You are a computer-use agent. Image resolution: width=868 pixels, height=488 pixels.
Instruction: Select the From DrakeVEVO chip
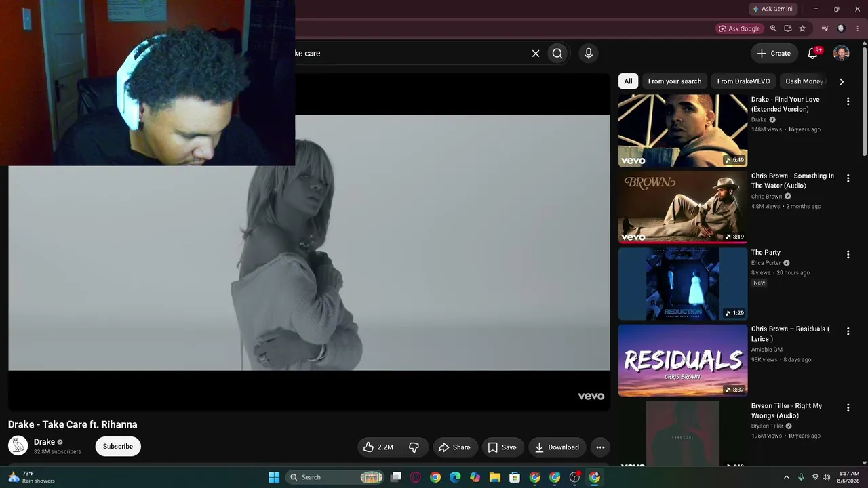point(743,81)
